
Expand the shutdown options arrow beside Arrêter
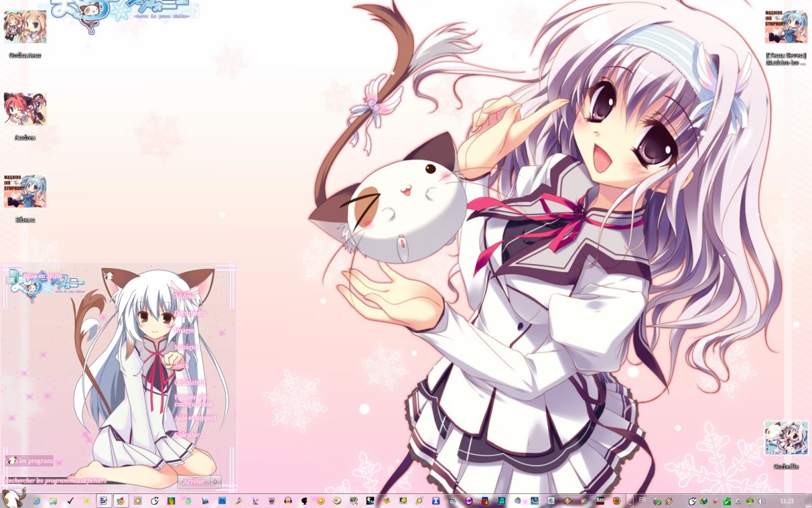[x=215, y=481]
